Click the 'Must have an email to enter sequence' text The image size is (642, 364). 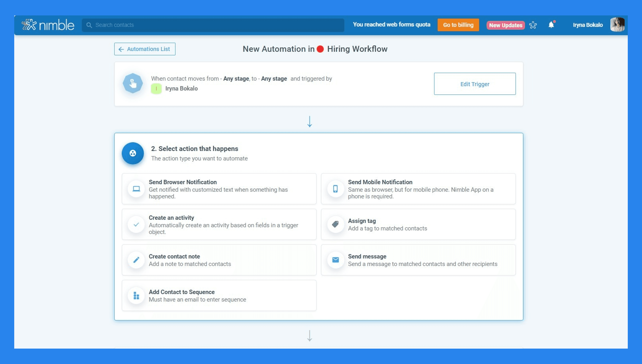point(197,300)
